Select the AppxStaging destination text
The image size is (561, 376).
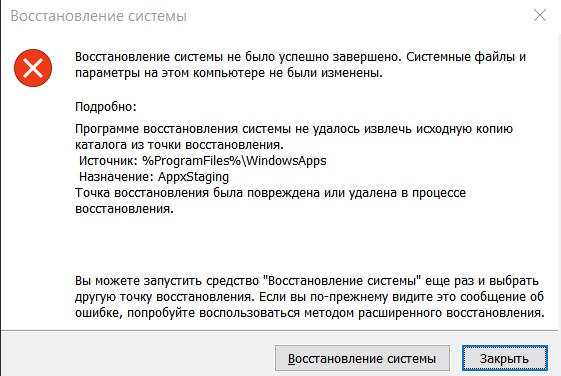194,177
